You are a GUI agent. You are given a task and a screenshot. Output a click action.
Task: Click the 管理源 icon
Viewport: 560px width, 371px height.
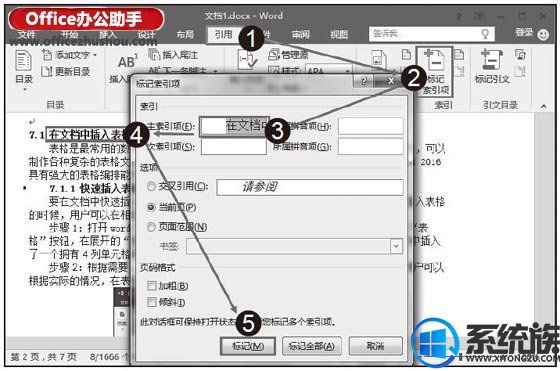coord(274,55)
